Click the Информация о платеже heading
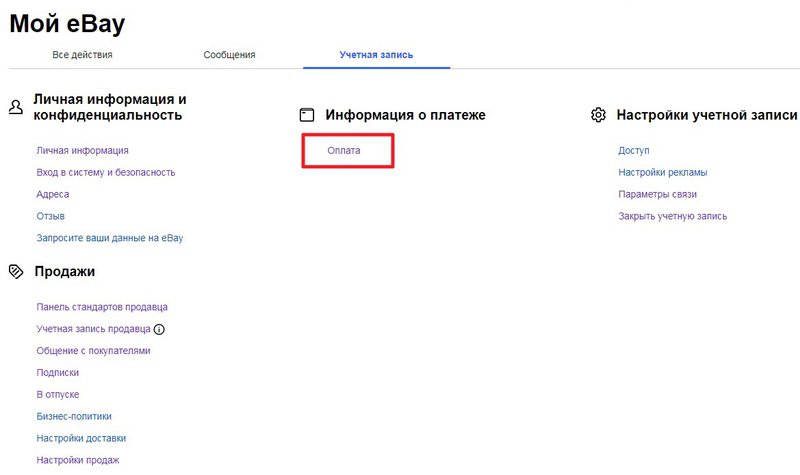This screenshot has height=475, width=800. 406,115
